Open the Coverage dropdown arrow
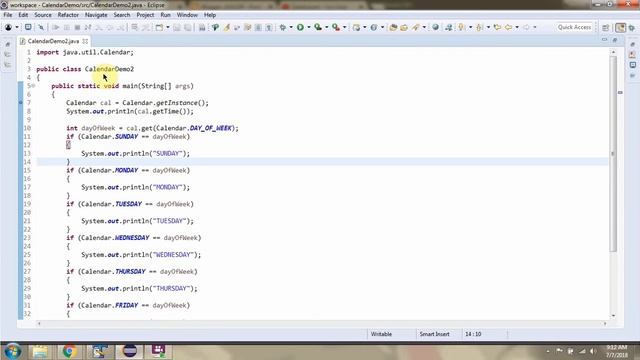Viewport: 640px width, 360px height. 326,27
